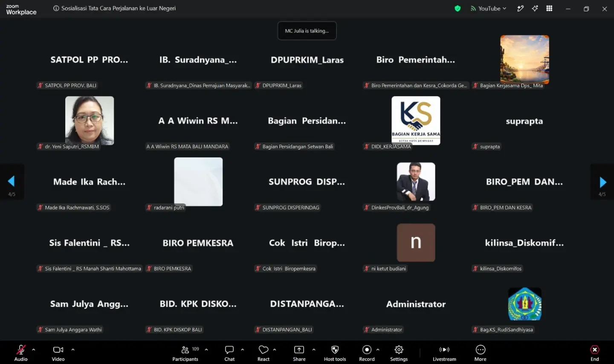Image resolution: width=614 pixels, height=364 pixels.
Task: Open audio options arrow next to Audio
Action: coord(34,350)
